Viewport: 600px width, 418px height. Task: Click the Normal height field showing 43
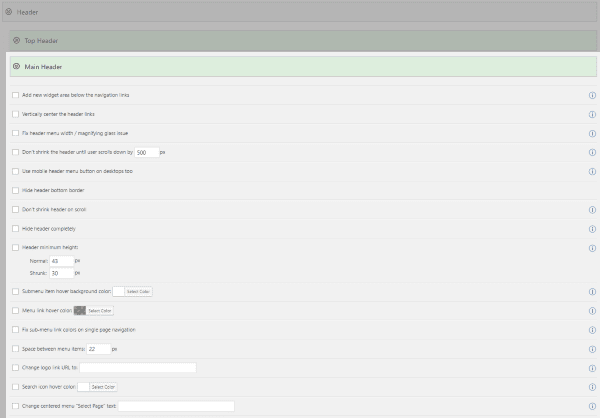pyautogui.click(x=62, y=261)
